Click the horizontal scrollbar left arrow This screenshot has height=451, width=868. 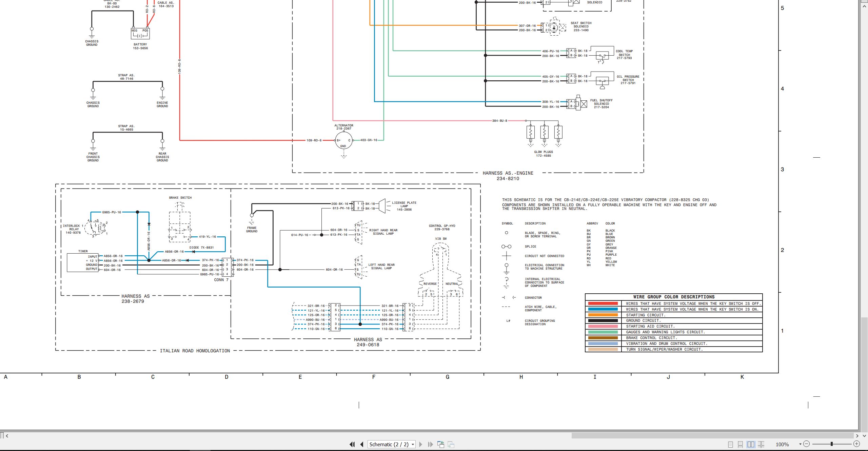(7, 436)
